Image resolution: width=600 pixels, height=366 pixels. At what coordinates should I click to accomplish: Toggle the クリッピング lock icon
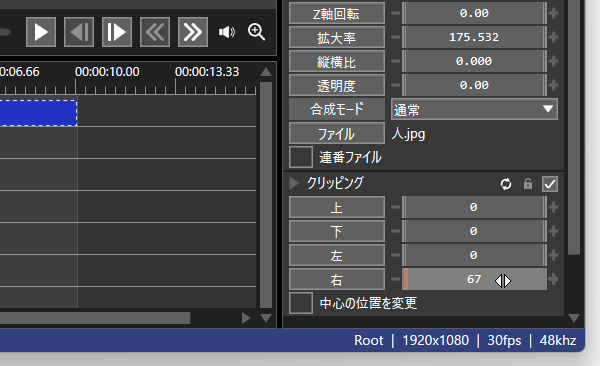pyautogui.click(x=528, y=184)
